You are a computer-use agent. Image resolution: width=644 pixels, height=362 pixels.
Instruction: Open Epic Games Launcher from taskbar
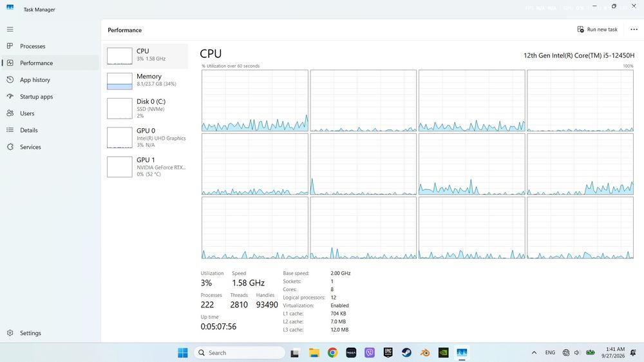[388, 352]
